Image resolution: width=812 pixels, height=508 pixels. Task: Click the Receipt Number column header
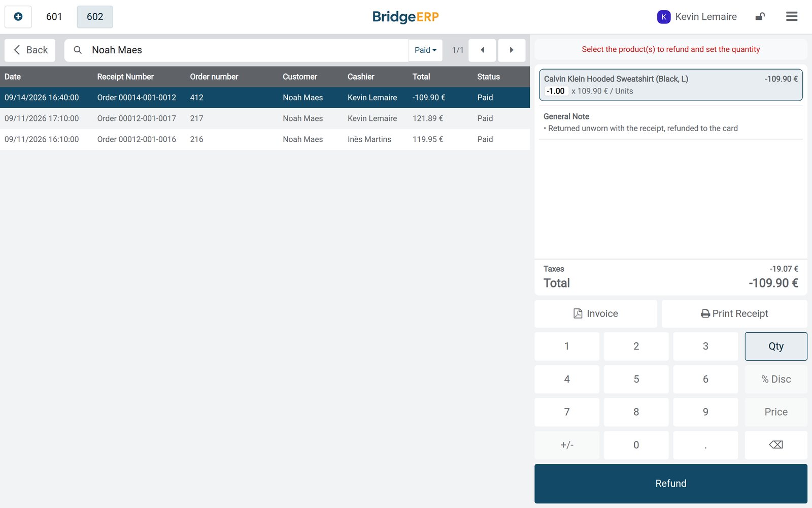tap(125, 77)
